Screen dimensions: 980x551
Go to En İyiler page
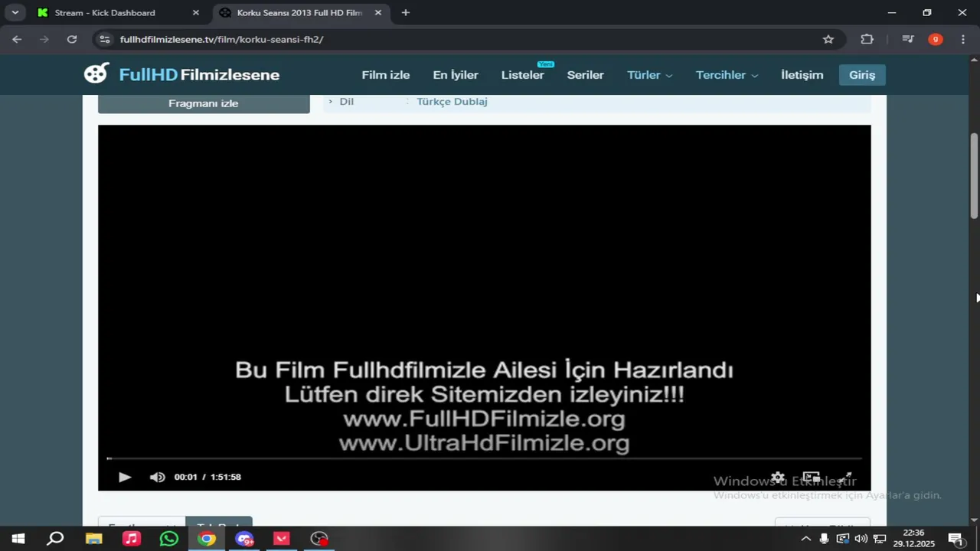(456, 75)
